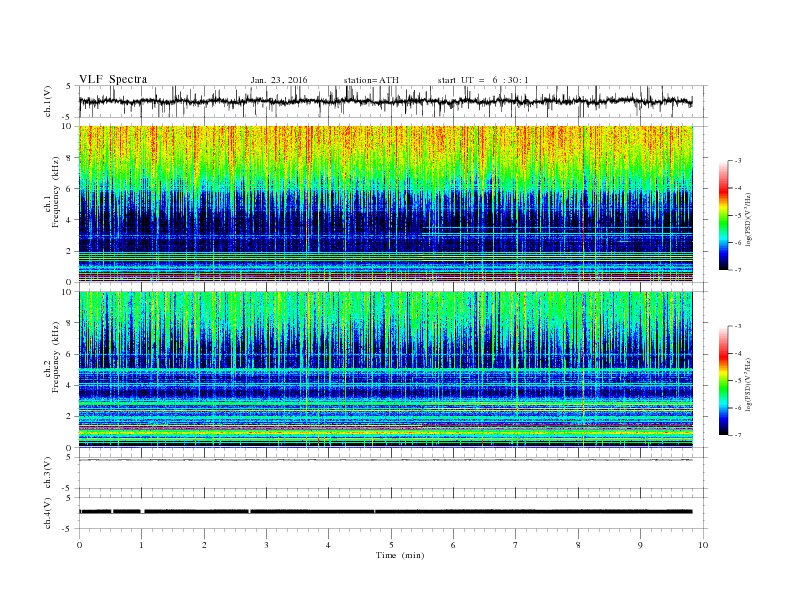Click the time axis tick label "9"
Screen dimensions: 792x612
(x=640, y=545)
